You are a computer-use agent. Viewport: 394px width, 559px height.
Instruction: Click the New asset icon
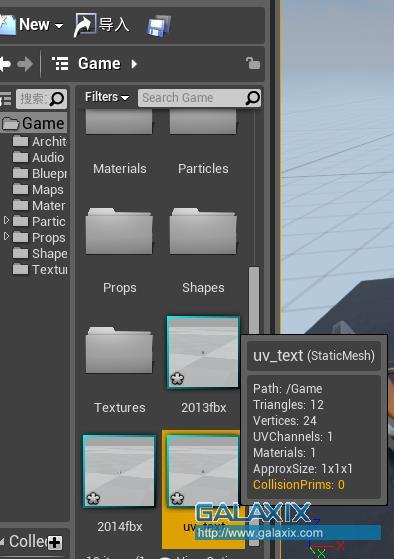click(x=7, y=25)
